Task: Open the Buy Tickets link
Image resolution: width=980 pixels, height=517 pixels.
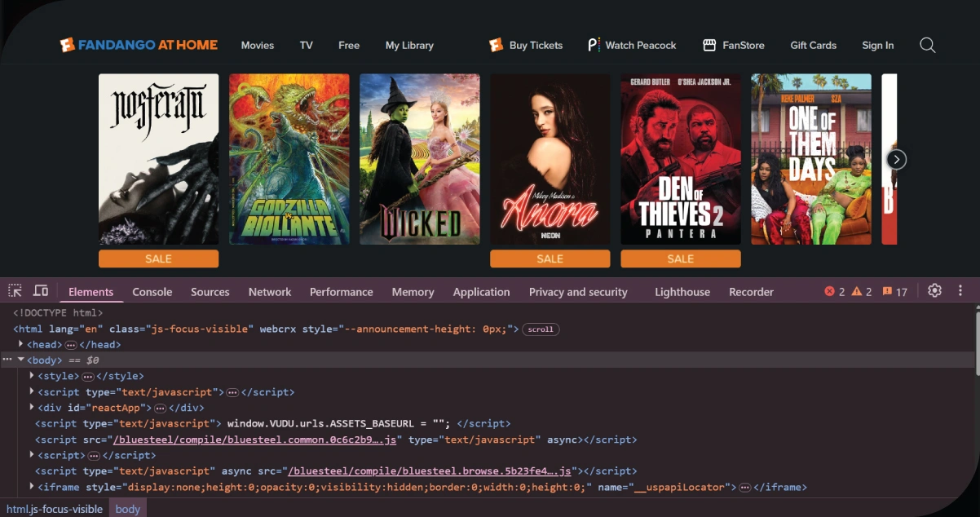Action: coord(526,46)
